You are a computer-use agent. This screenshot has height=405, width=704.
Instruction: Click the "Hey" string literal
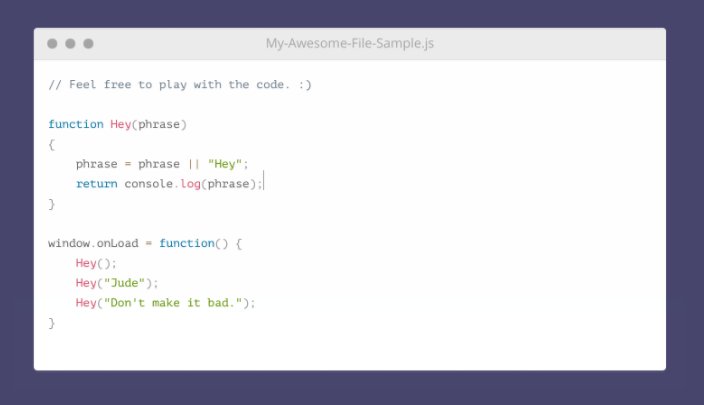point(225,164)
